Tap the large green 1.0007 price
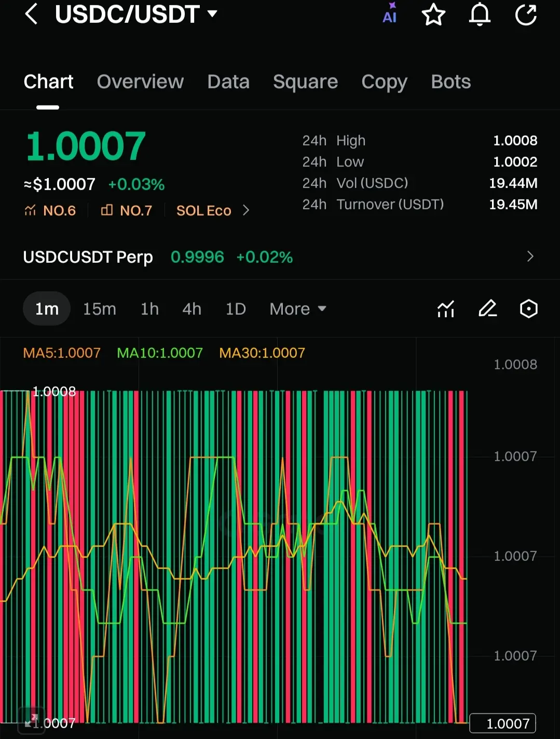 coord(86,146)
